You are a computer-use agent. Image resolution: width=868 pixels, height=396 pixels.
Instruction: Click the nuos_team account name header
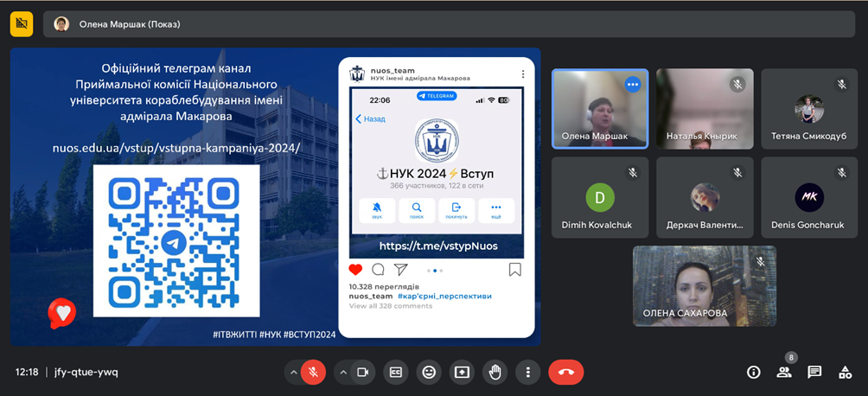point(392,70)
